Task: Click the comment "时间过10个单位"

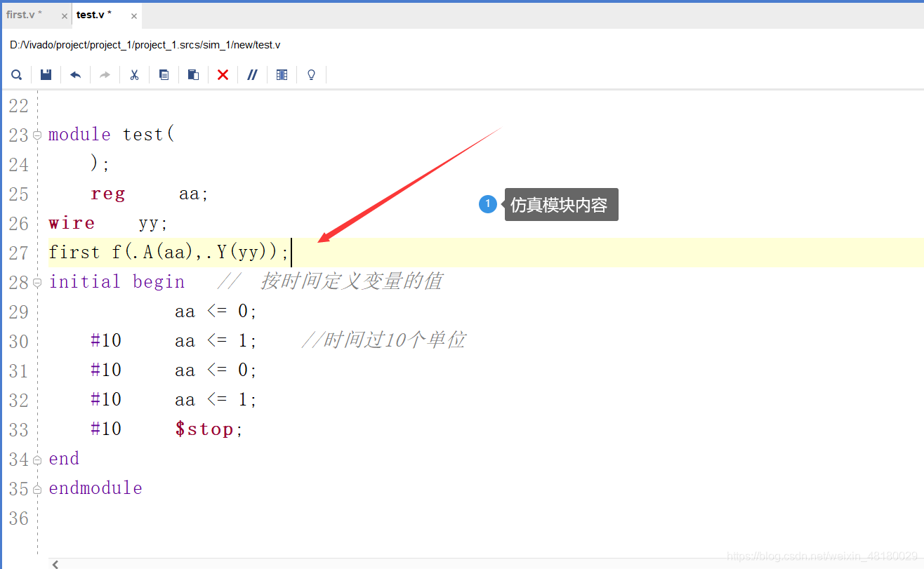Action: 394,340
